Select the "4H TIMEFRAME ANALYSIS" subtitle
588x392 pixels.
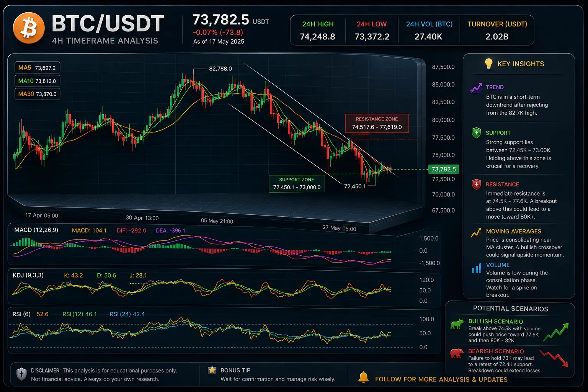tap(105, 41)
